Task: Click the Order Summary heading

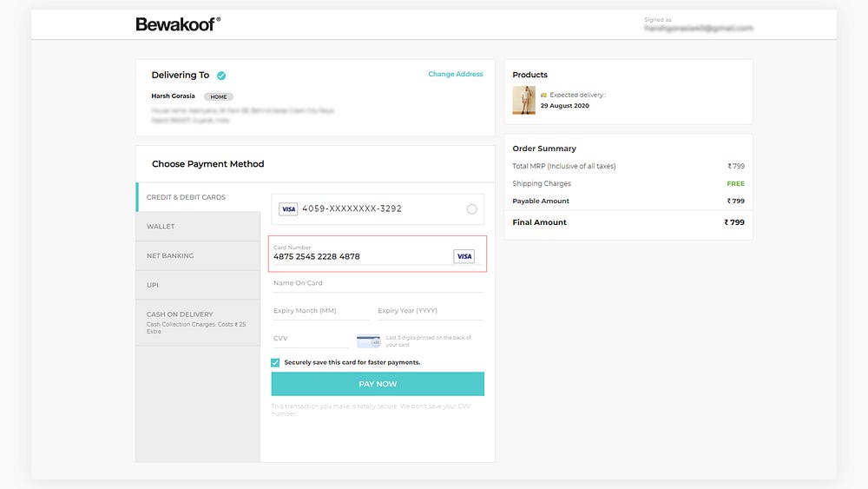Action: pyautogui.click(x=544, y=149)
